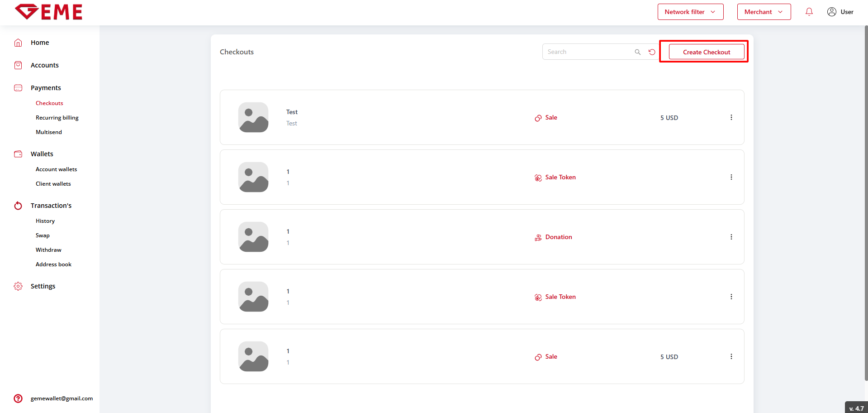This screenshot has width=868, height=413.
Task: Click the Search input field
Action: pos(588,52)
